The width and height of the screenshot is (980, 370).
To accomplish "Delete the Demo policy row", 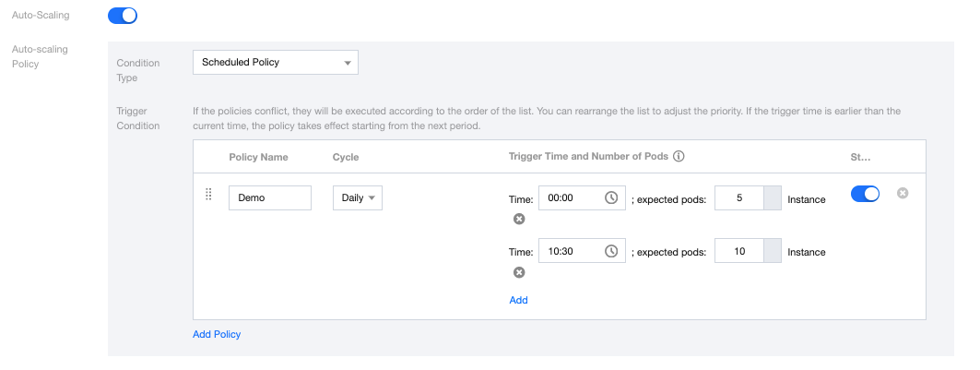I will pos(903,193).
